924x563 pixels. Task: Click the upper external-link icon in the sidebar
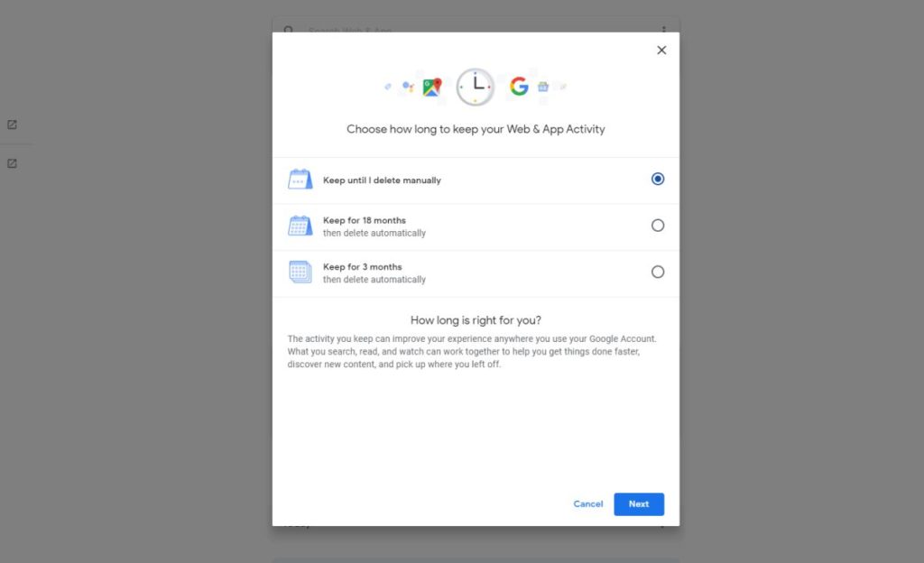(x=12, y=125)
